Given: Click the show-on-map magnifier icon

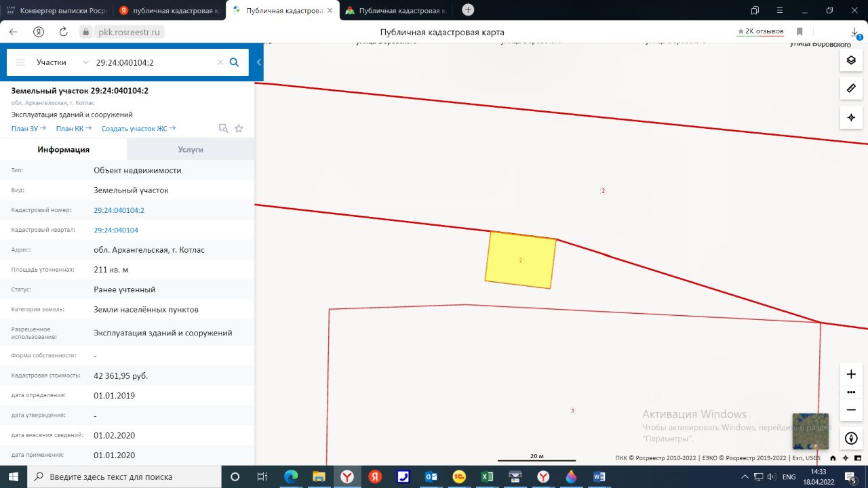Looking at the screenshot, I should coord(223,128).
